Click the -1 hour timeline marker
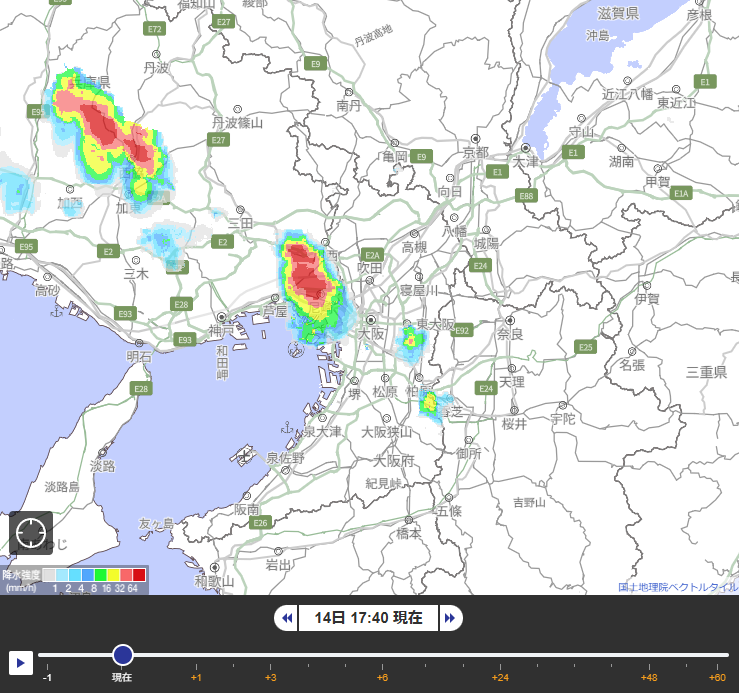741x693 pixels. pos(47,677)
